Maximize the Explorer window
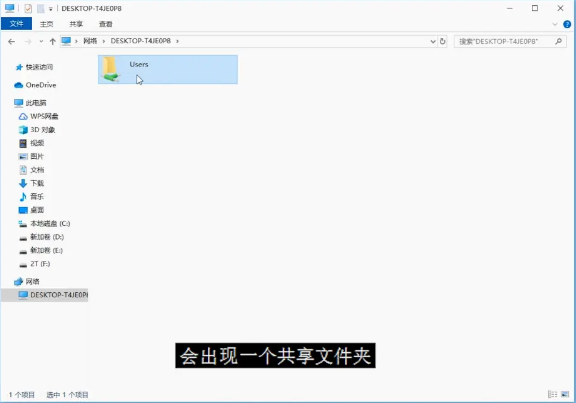The image size is (576, 403). pos(535,8)
